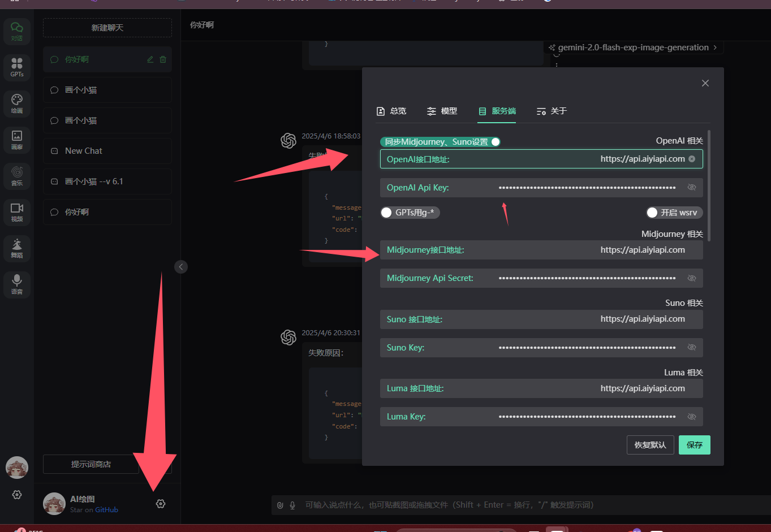Open the 对话 chat section in sidebar
The height and width of the screenshot is (532, 771).
pos(17,31)
